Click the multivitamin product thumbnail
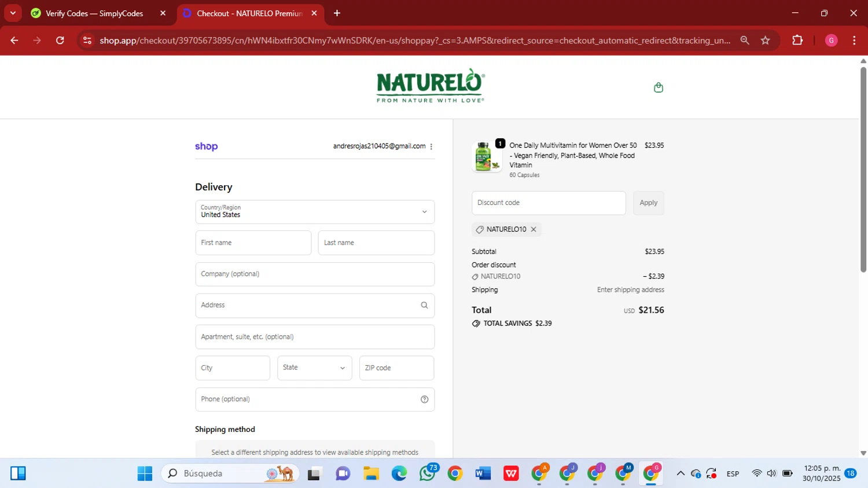This screenshot has height=488, width=868. point(487,157)
